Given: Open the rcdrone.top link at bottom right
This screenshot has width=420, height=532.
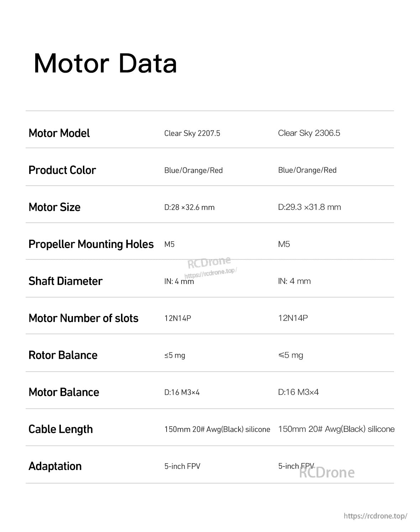Looking at the screenshot, I should click(375, 516).
